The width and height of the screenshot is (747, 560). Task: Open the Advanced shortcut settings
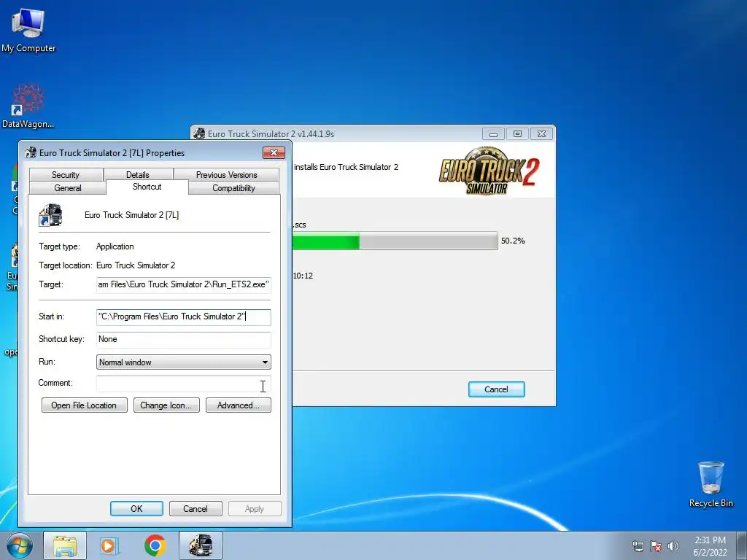pos(239,405)
